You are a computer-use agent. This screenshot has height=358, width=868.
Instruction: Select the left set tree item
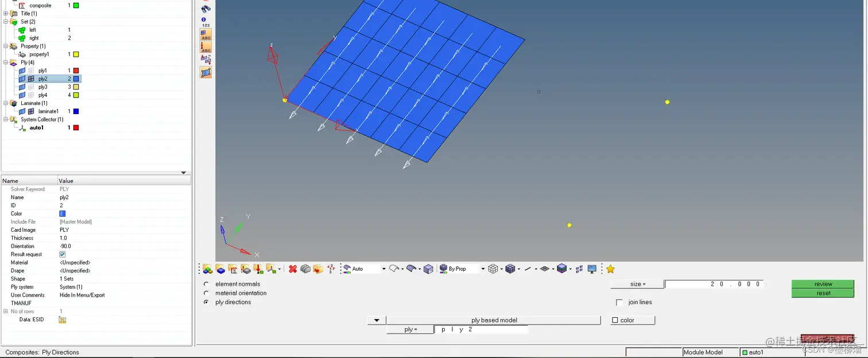tap(33, 30)
